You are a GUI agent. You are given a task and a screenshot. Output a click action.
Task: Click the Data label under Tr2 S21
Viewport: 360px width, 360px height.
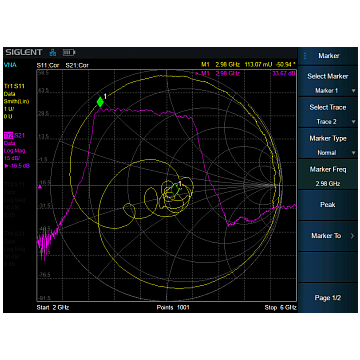pyautogui.click(x=9, y=143)
